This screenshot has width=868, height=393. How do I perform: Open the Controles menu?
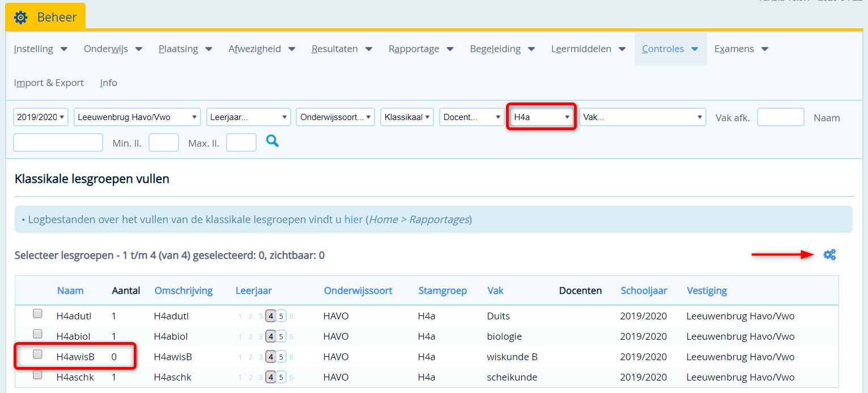pyautogui.click(x=670, y=49)
